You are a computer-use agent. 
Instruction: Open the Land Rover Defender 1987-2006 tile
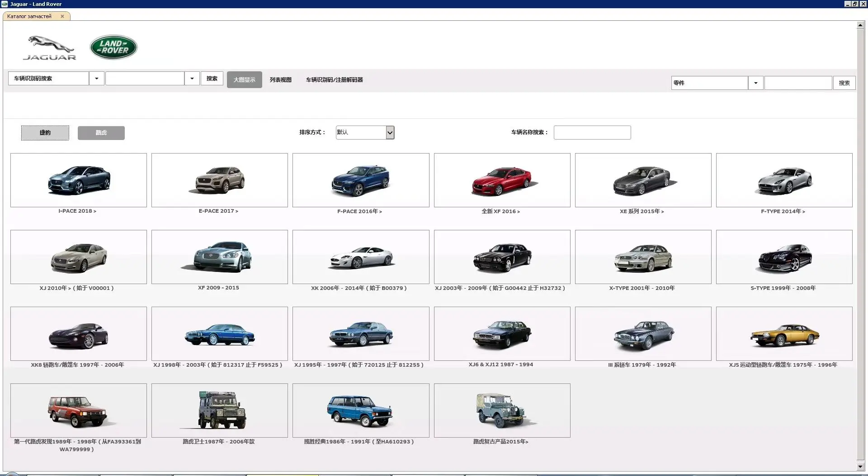[220, 411]
